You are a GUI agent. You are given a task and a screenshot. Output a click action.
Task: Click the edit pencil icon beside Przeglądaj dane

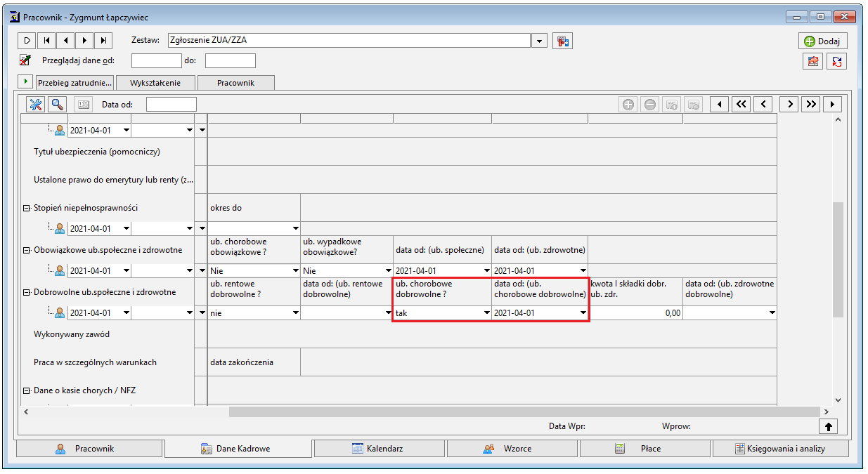pos(25,60)
